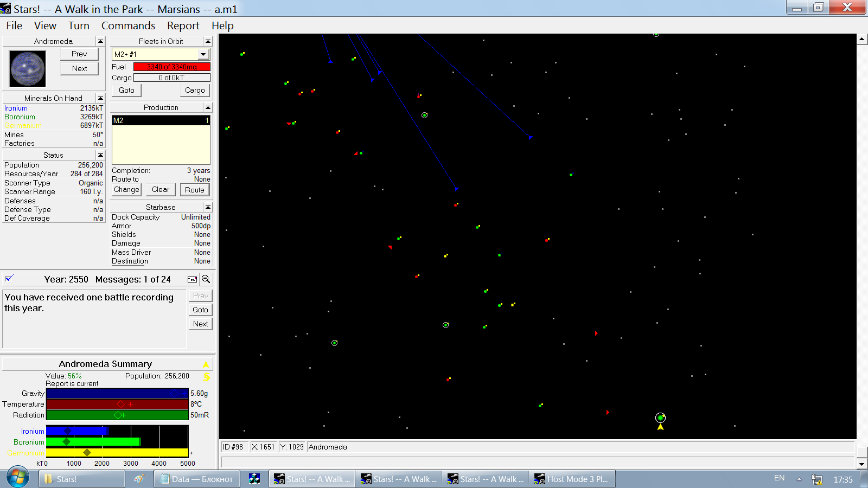
Task: Open the message envelope icon
Action: [x=192, y=279]
